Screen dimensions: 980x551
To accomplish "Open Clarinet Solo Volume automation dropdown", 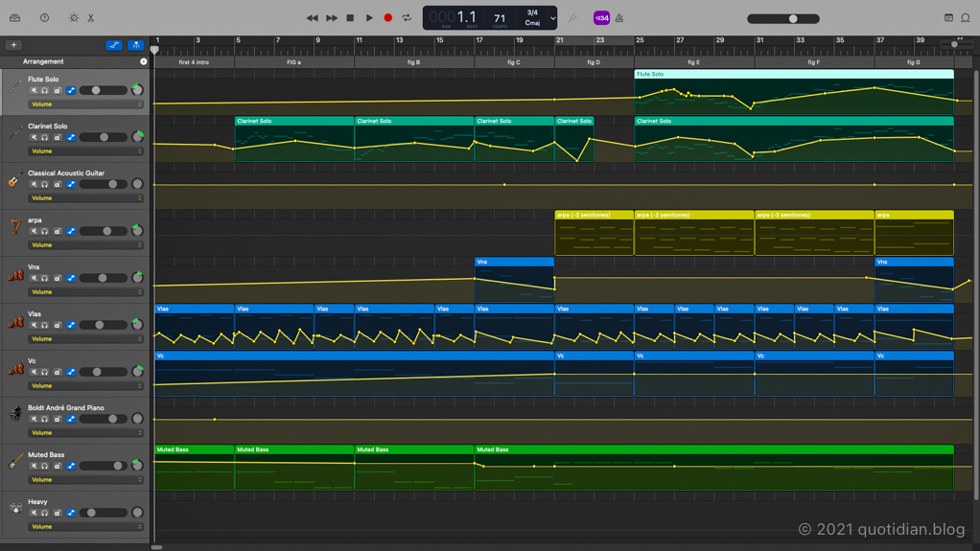I will click(85, 151).
